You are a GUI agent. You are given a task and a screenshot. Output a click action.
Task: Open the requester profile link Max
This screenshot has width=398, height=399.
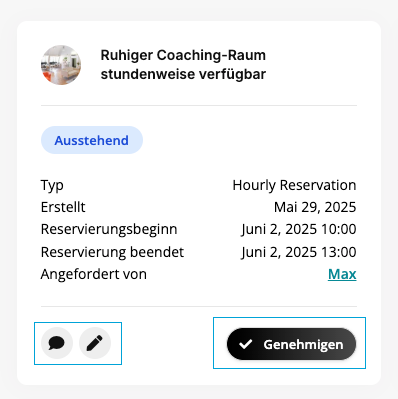click(x=342, y=274)
